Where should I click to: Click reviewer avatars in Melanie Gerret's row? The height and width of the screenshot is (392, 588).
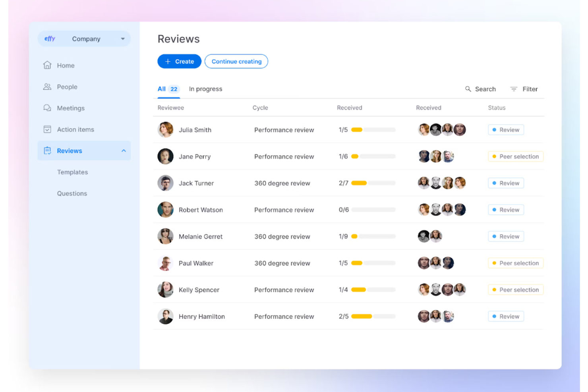click(430, 236)
